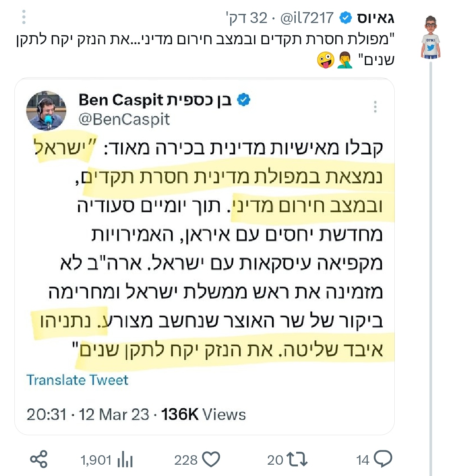The height and width of the screenshot is (476, 469).
Task: Like the tweet with the heart icon
Action: [x=211, y=459]
